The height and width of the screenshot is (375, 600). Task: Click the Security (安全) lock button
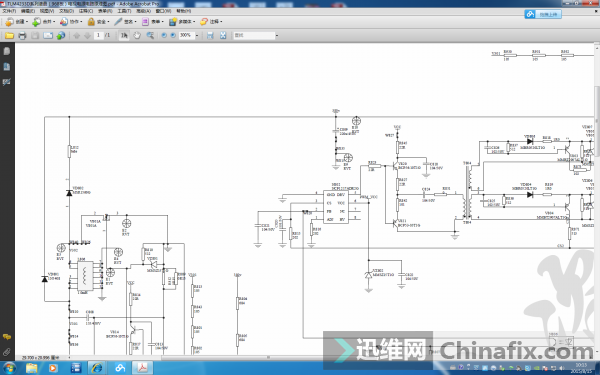pyautogui.click(x=98, y=22)
